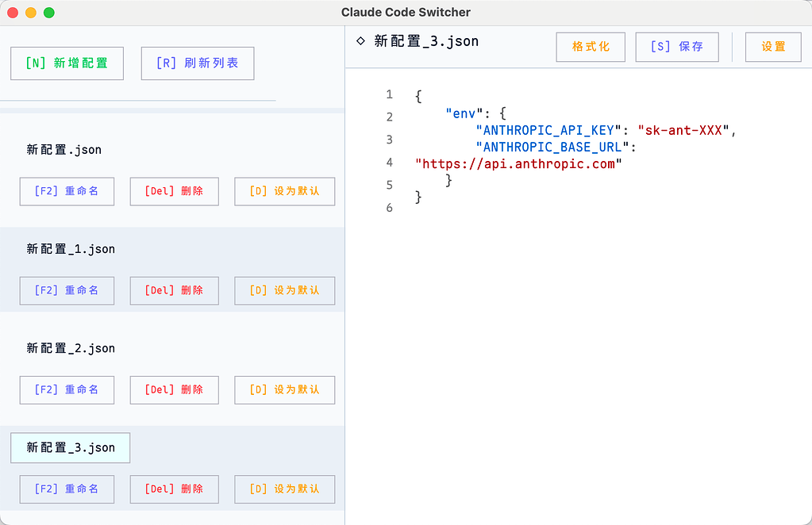This screenshot has height=525, width=812.
Task: Delete 新配置_2.json using [Del] 删除
Action: 174,390
